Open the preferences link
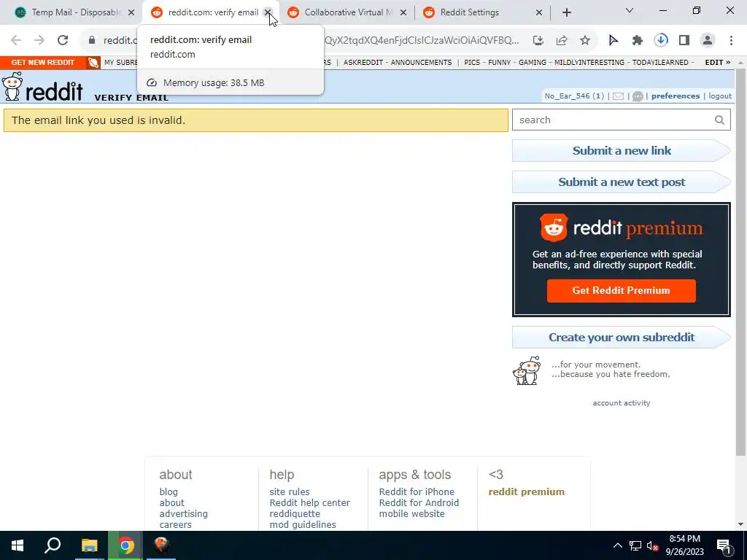The height and width of the screenshot is (560, 747). (676, 96)
